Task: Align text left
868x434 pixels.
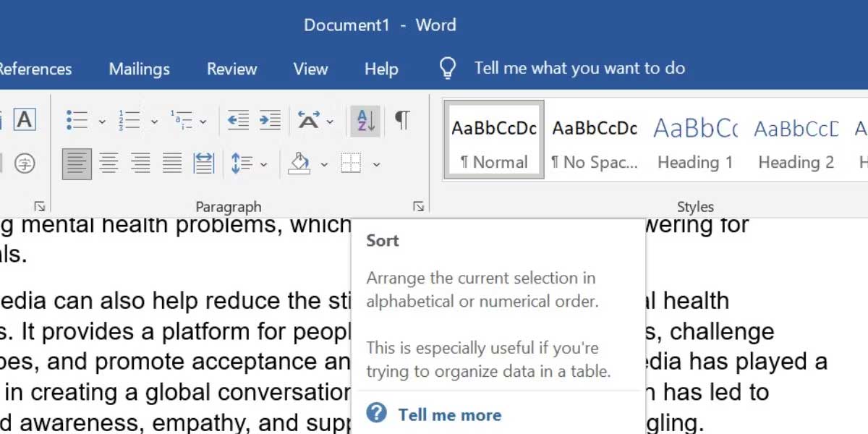Action: pos(77,163)
